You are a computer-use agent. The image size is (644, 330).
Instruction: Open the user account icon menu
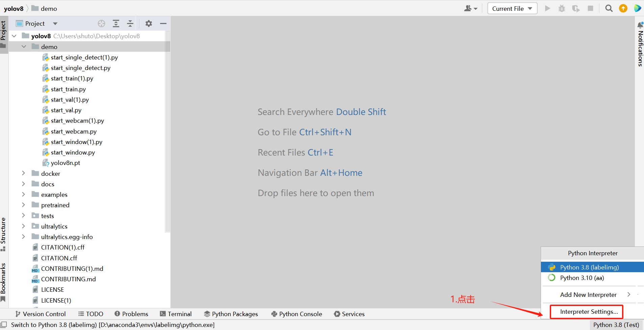470,8
